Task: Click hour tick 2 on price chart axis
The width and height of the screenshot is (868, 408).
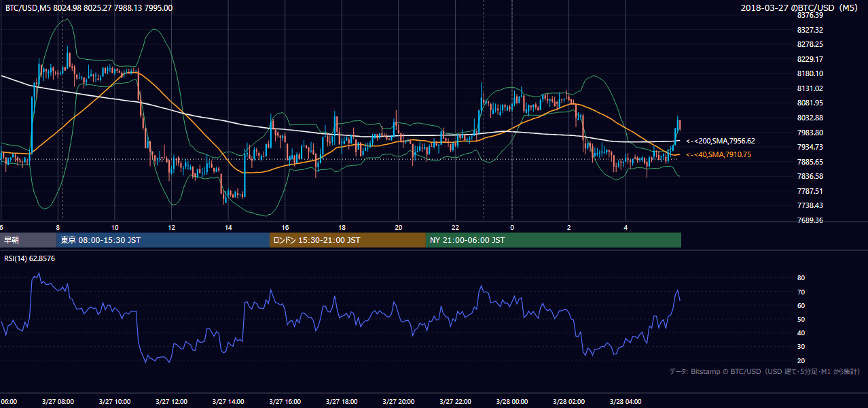Action: (x=568, y=227)
